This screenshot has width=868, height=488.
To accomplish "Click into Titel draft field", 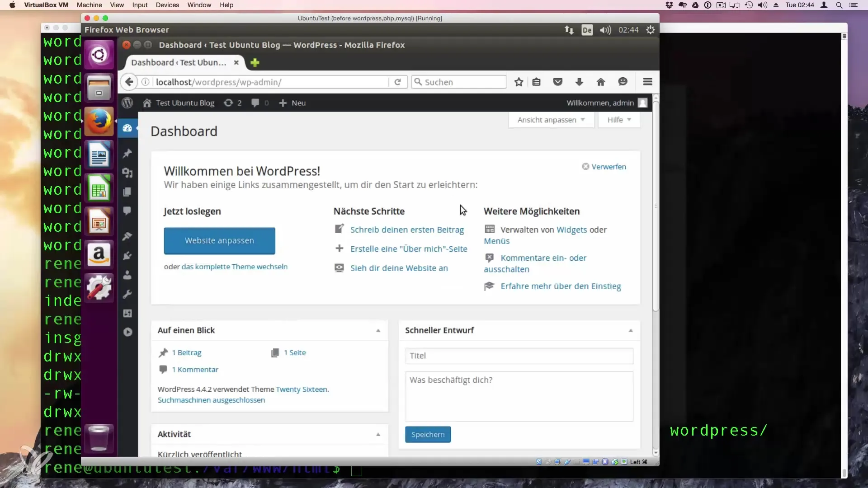I will coord(519,356).
